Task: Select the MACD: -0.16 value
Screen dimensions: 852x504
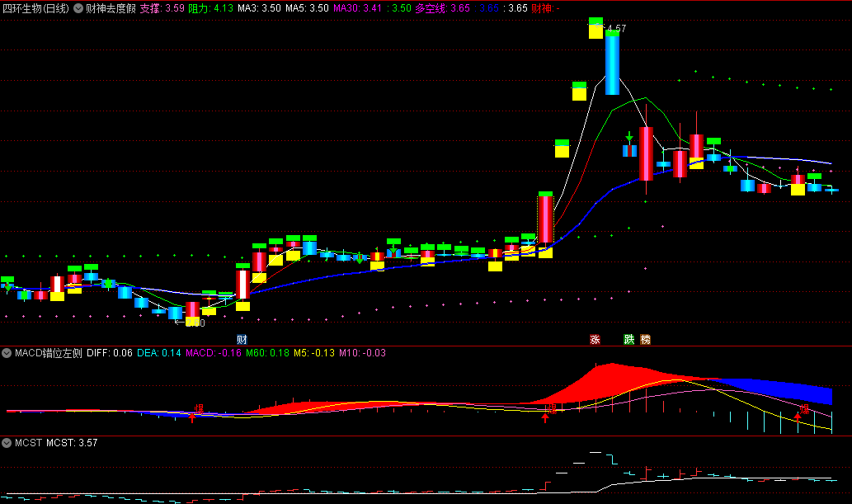Action: pyautogui.click(x=214, y=353)
